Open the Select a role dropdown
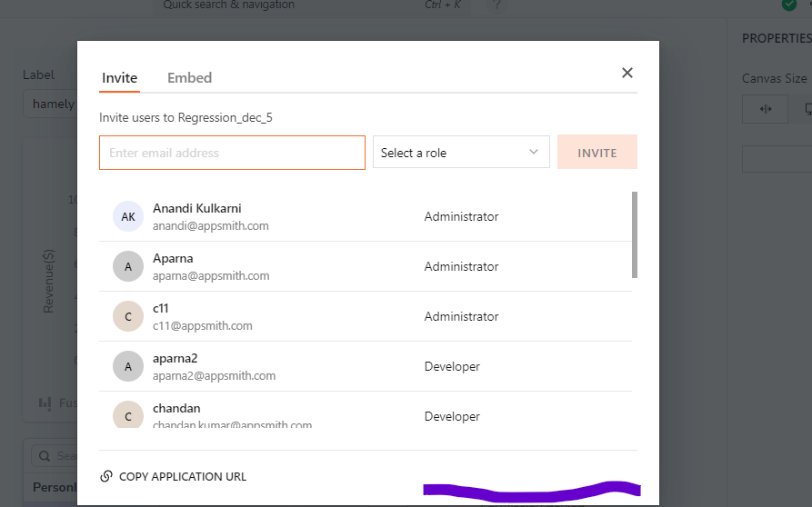 (x=461, y=153)
